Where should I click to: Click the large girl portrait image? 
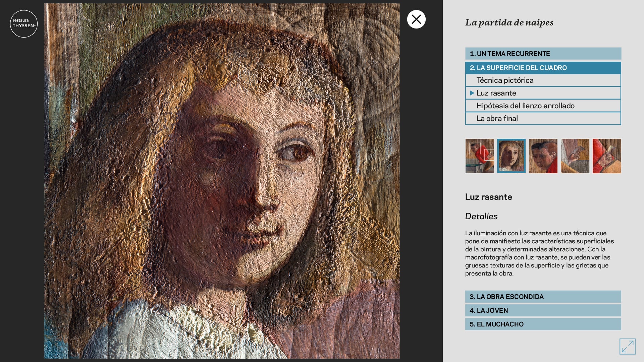[x=222, y=181]
